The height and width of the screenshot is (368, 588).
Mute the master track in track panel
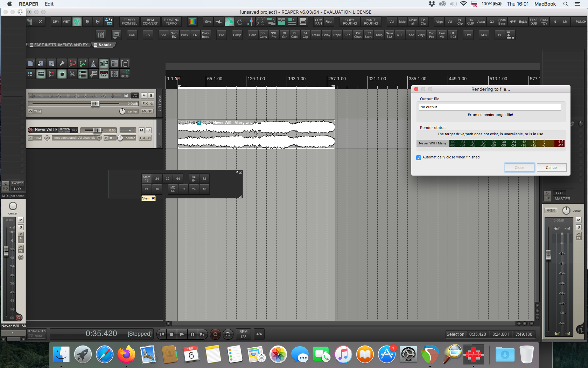144,95
